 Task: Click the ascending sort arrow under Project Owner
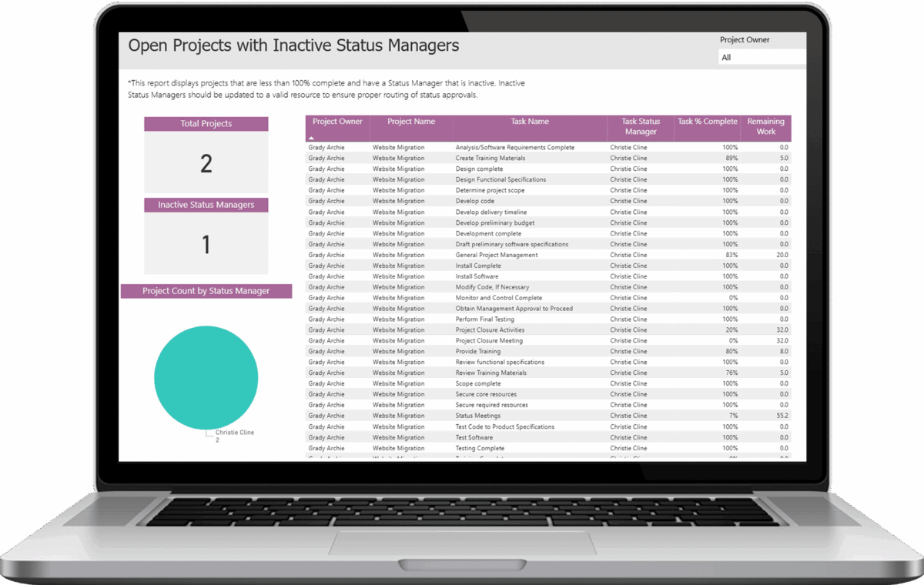pyautogui.click(x=311, y=137)
